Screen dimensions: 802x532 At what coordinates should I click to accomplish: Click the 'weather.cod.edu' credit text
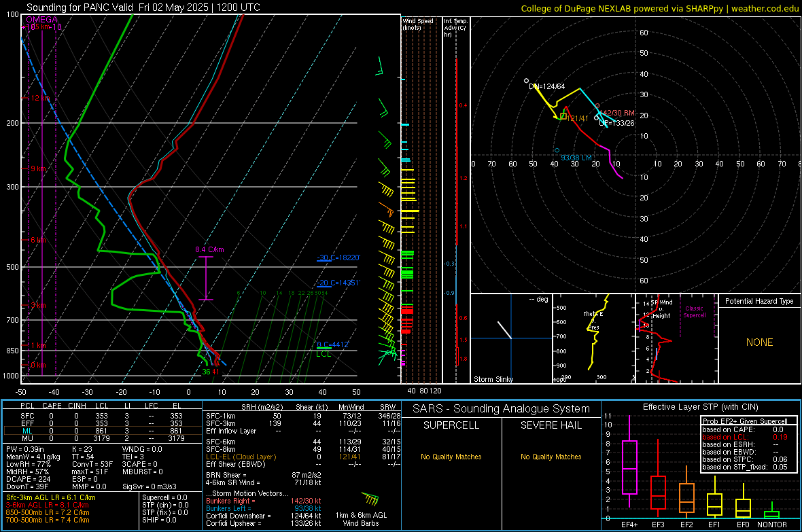[765, 8]
